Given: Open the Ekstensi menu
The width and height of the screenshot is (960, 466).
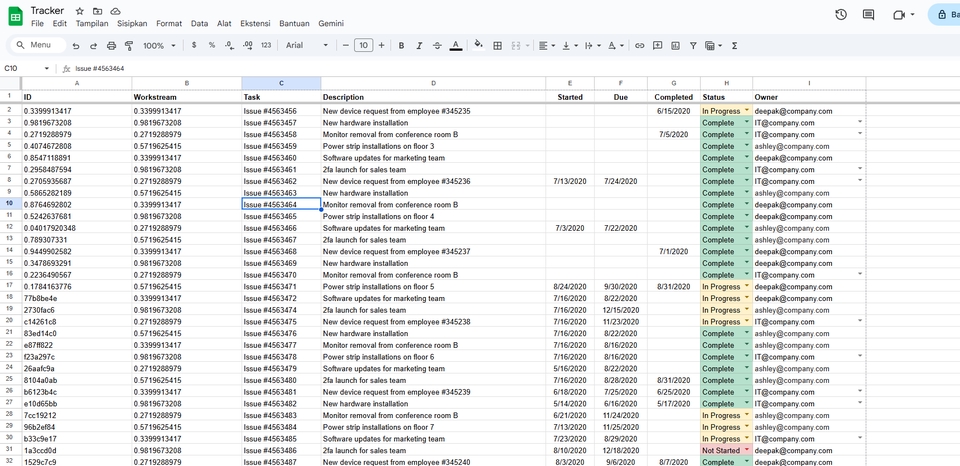Looking at the screenshot, I should pyautogui.click(x=255, y=22).
